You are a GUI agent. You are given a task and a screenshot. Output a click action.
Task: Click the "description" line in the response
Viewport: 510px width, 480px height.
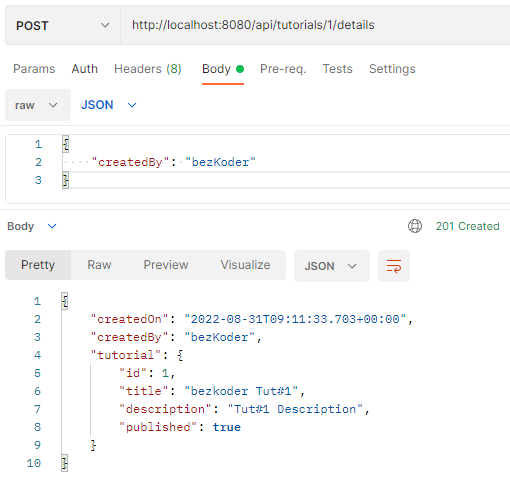(244, 409)
